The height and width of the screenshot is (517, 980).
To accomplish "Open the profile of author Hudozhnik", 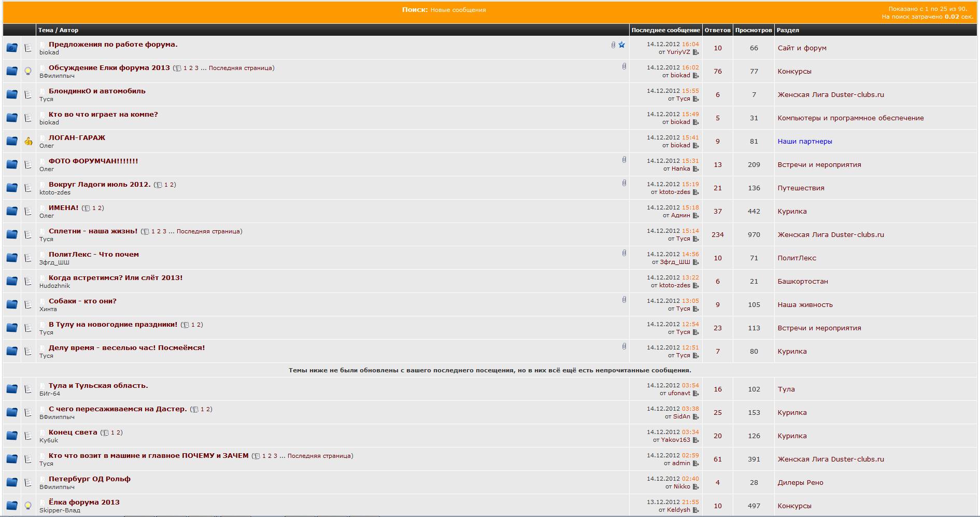I will [x=54, y=286].
